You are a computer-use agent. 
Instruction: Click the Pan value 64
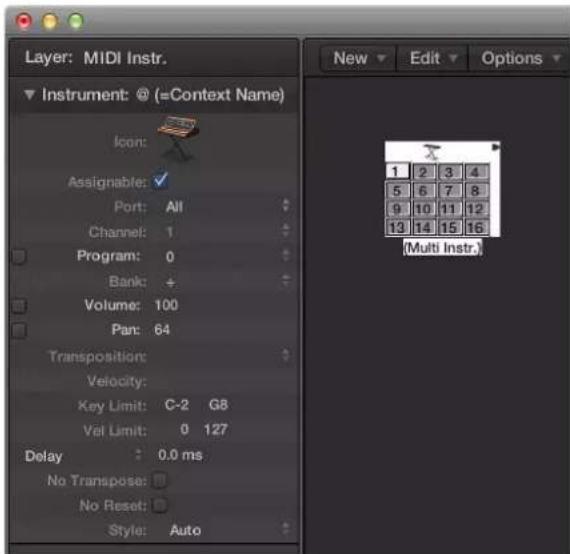point(162,330)
